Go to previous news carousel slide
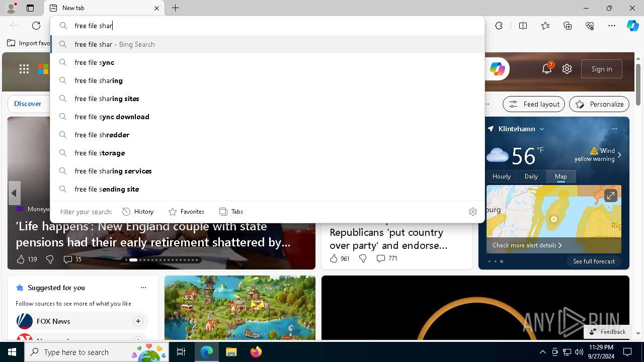 [14, 193]
